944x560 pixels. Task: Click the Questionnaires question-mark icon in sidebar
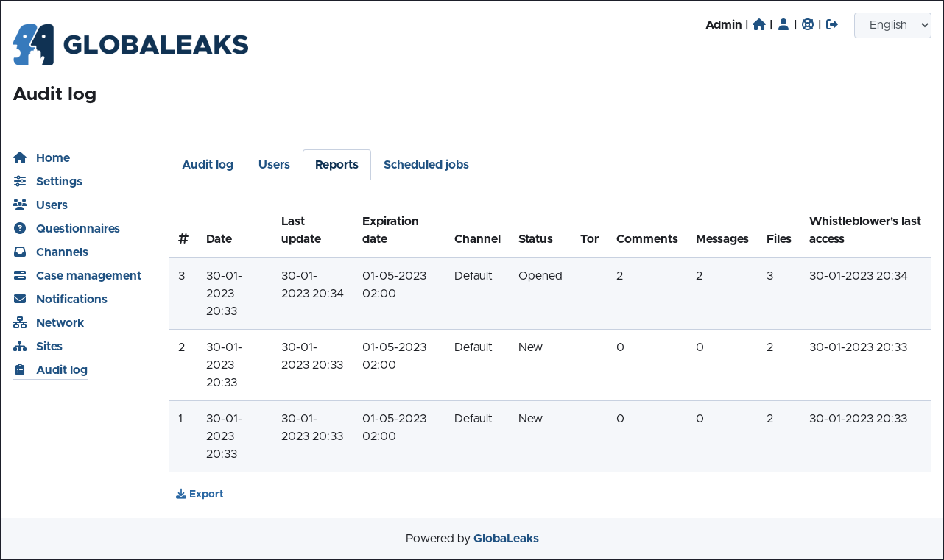tap(20, 228)
